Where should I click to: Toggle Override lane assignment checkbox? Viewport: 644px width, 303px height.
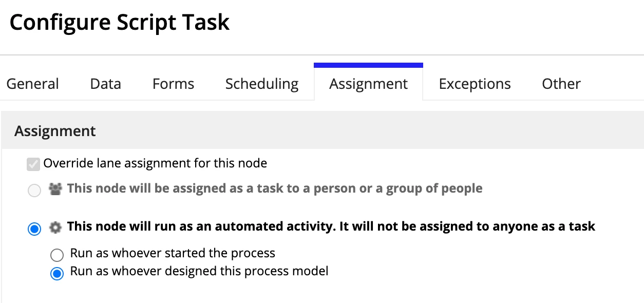coord(33,164)
